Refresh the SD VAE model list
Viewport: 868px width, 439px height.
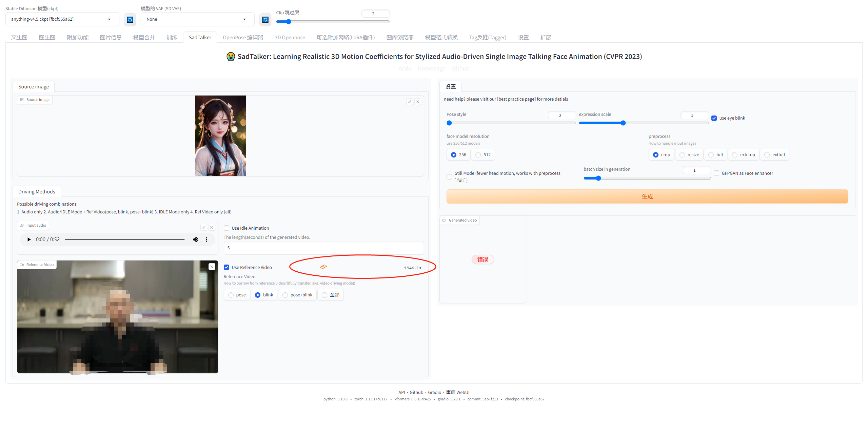[x=265, y=19]
